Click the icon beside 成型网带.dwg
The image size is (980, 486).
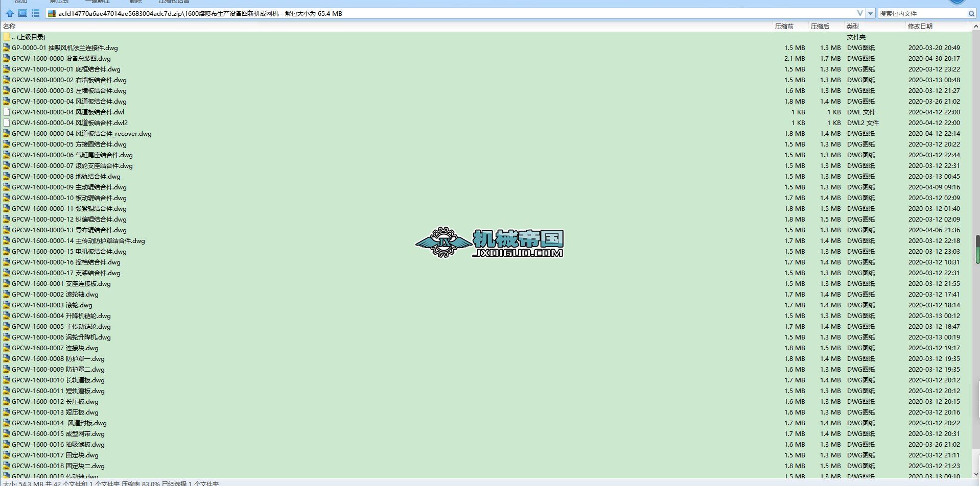pyautogui.click(x=7, y=434)
